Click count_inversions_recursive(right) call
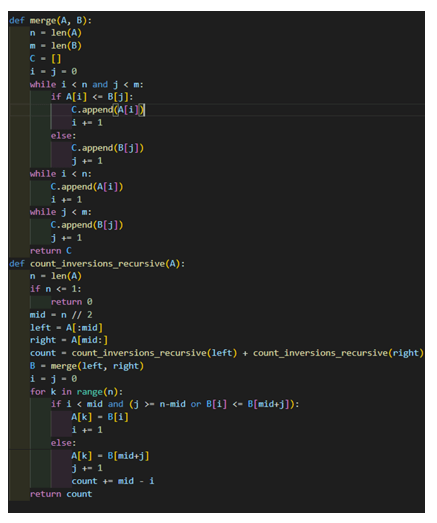 click(x=338, y=353)
